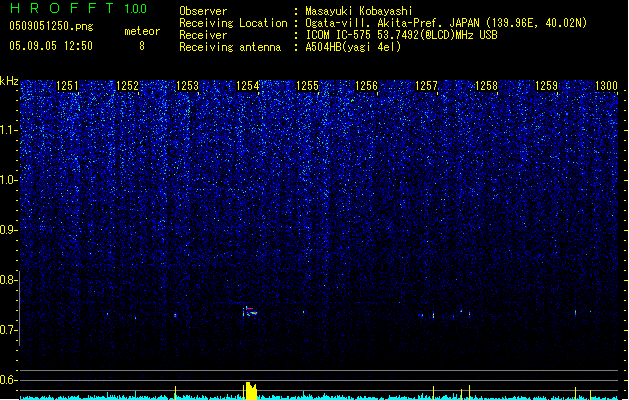This screenshot has height=400, width=629.
Task: Click the meteor echo between 1259 and 1300
Action: [576, 313]
